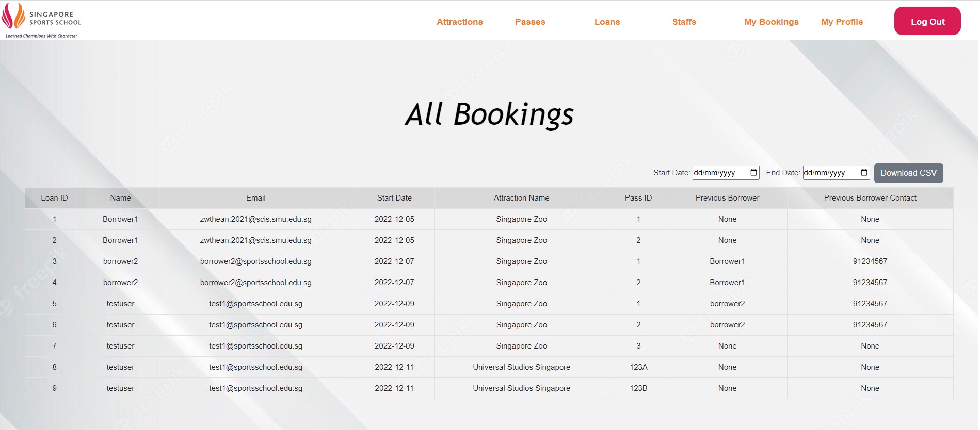Select date 2022-12-09 in loan 6 row
Screen dimensions: 980x430
pyautogui.click(x=394, y=325)
